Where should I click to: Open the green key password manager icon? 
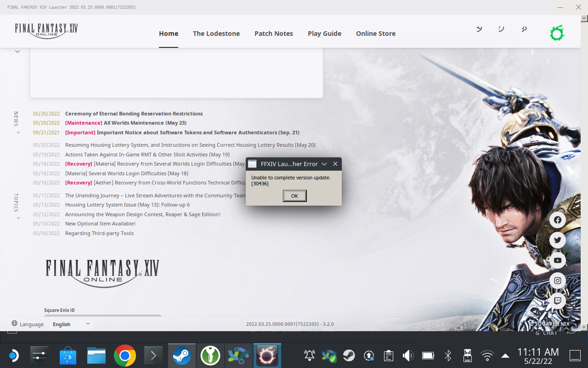(x=210, y=356)
